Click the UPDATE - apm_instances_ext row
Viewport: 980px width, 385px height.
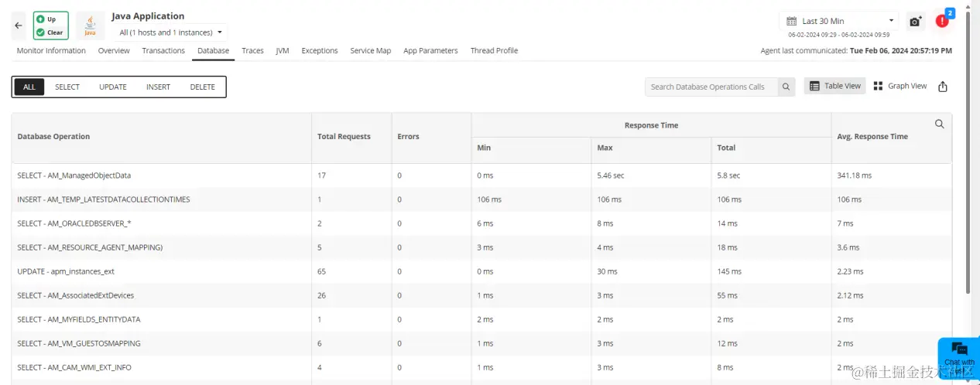(x=66, y=271)
